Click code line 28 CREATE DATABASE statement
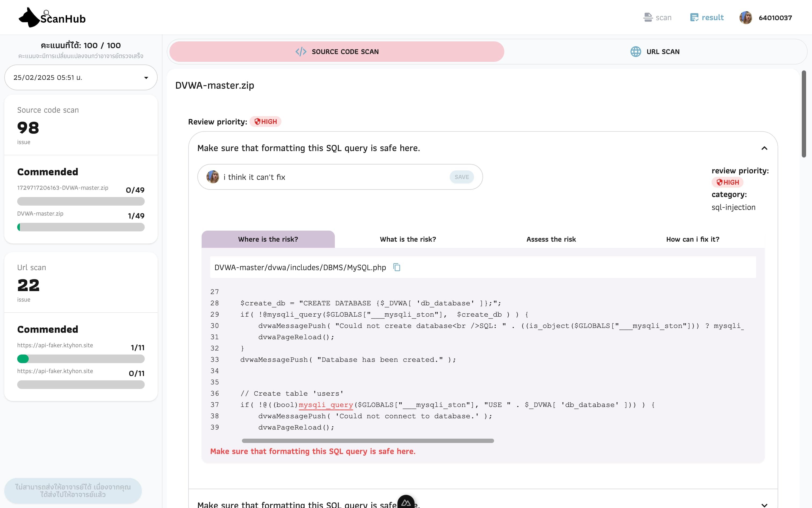The height and width of the screenshot is (508, 812). point(371,303)
